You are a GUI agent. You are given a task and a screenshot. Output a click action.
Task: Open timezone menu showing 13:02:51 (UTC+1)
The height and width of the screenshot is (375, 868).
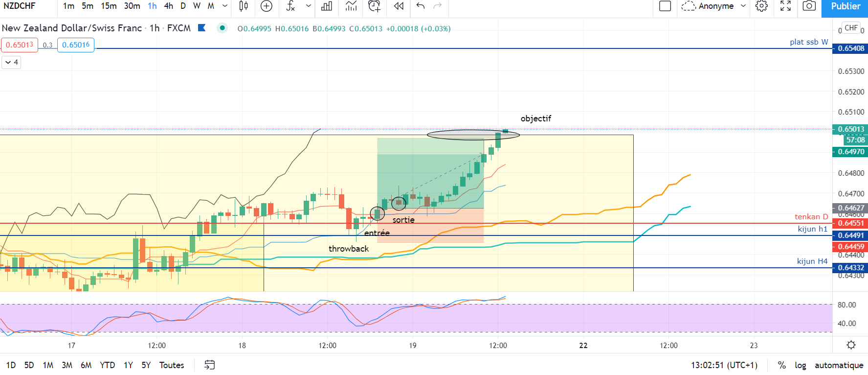point(724,365)
